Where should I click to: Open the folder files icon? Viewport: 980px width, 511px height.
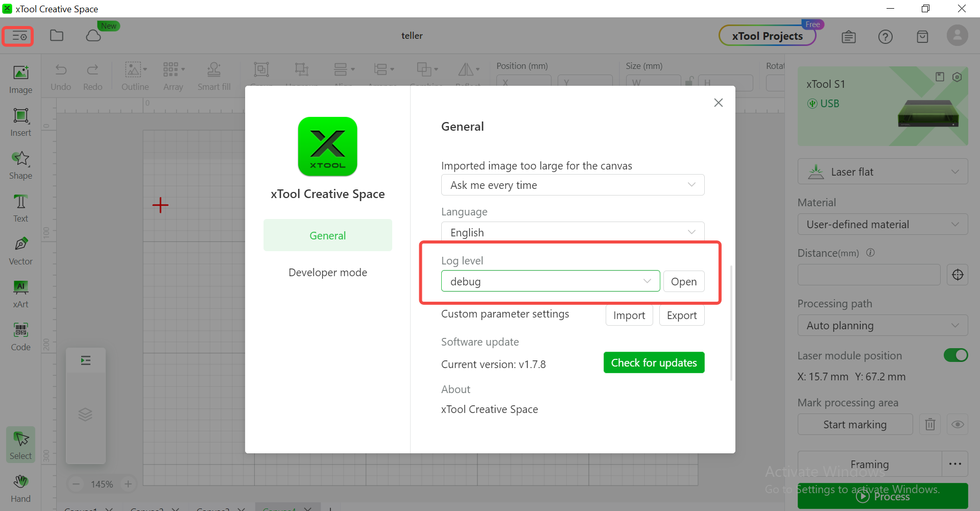pos(57,36)
